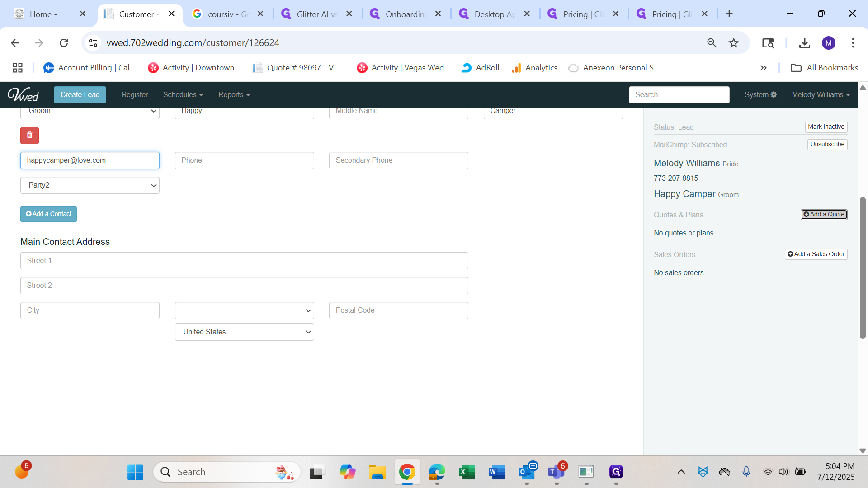
Task: Click the Street 1 address field
Action: 244,261
